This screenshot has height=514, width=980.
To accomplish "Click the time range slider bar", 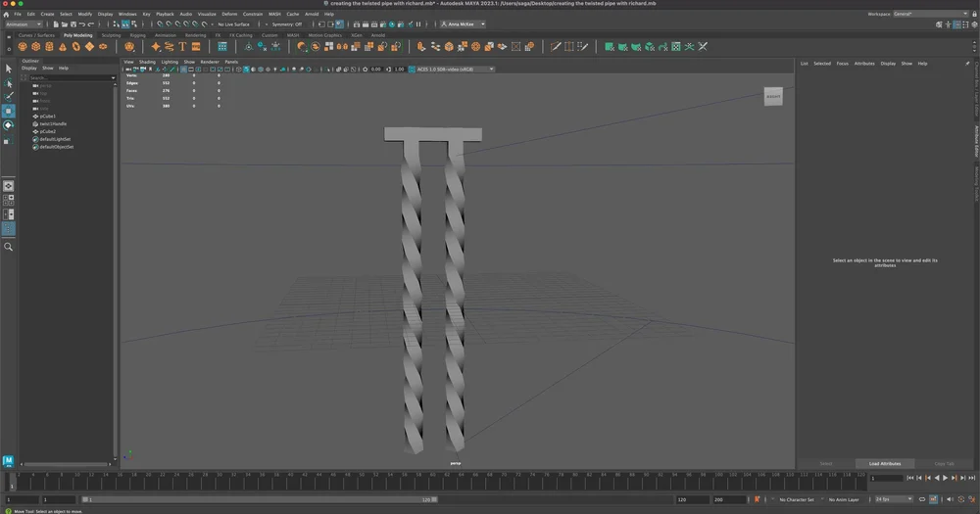I will click(x=260, y=499).
